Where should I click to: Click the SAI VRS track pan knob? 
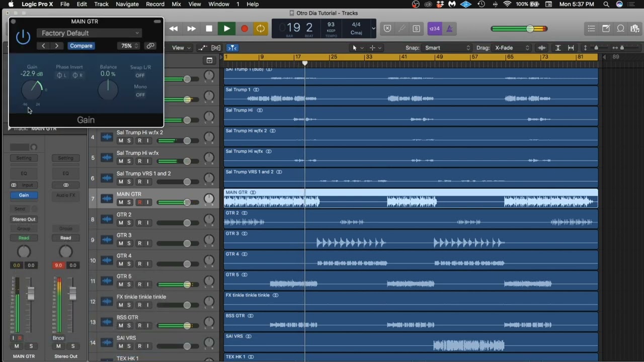209,343
